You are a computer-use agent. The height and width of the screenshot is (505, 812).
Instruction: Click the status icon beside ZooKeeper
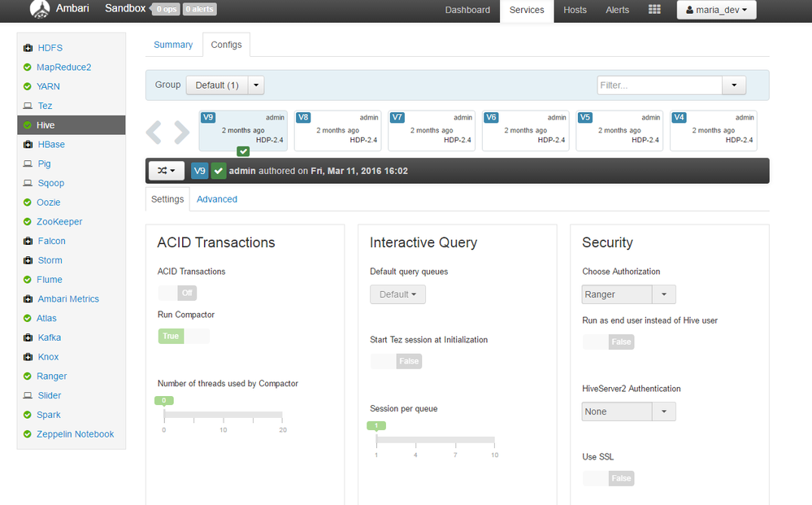pyautogui.click(x=28, y=222)
